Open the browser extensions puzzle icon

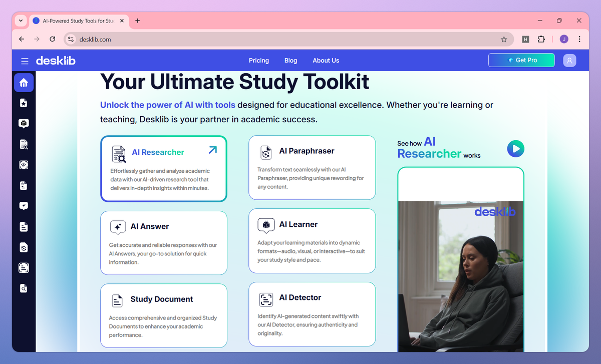tap(541, 39)
